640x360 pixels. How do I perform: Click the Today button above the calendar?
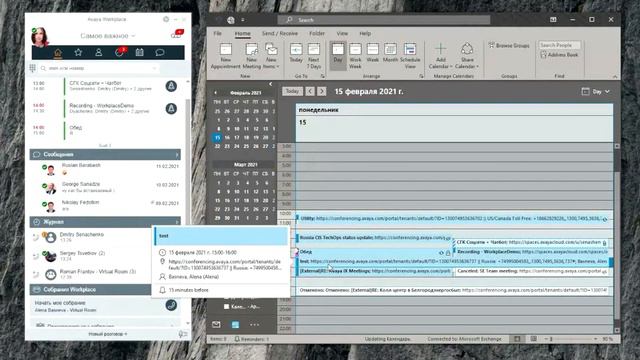pos(292,91)
